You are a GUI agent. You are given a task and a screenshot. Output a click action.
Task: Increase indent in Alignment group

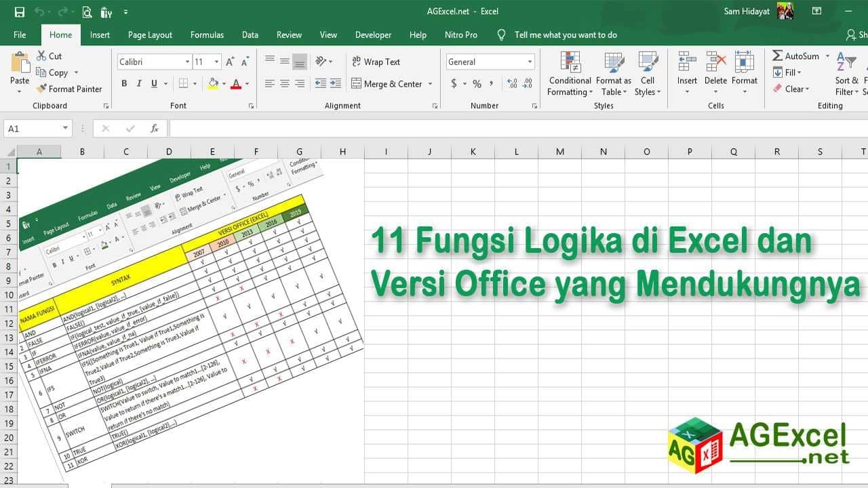[x=336, y=83]
